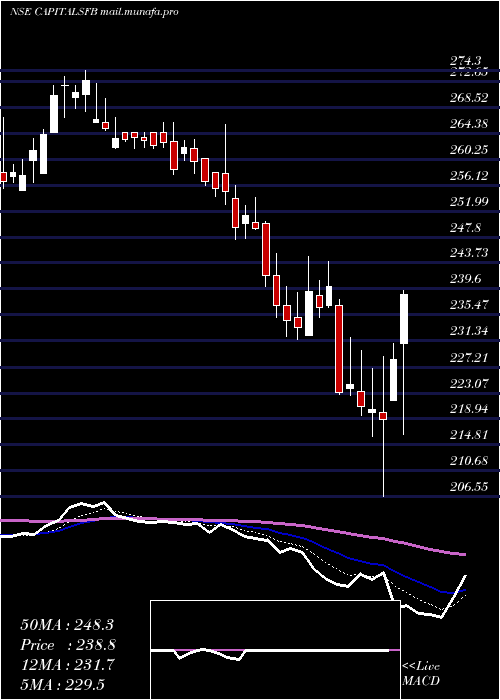Click the 214.81 price level label
Viewport: 500px width, 700px height.
coord(469,434)
